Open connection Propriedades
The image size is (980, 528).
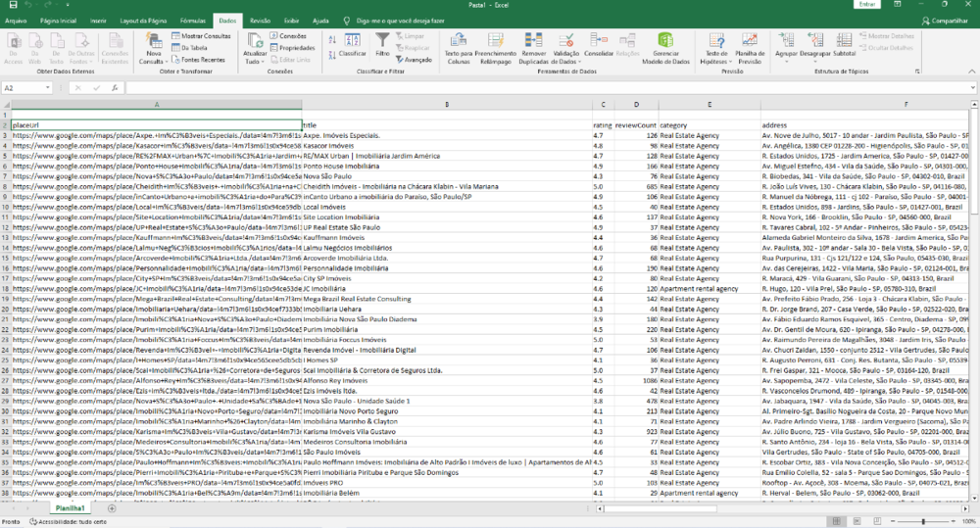[x=292, y=48]
